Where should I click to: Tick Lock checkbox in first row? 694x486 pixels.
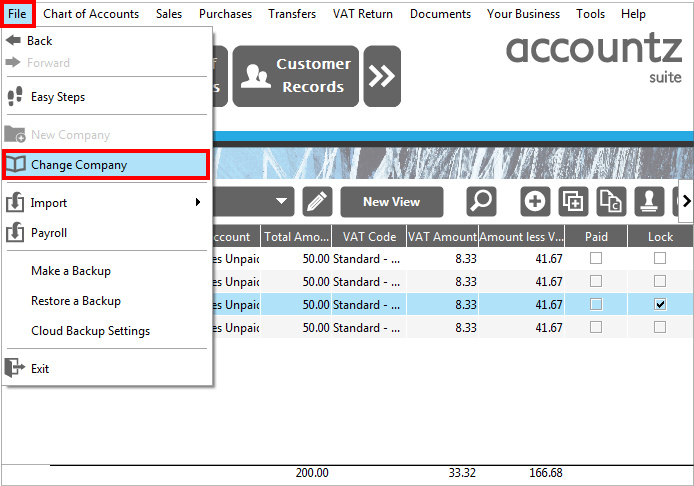660,258
